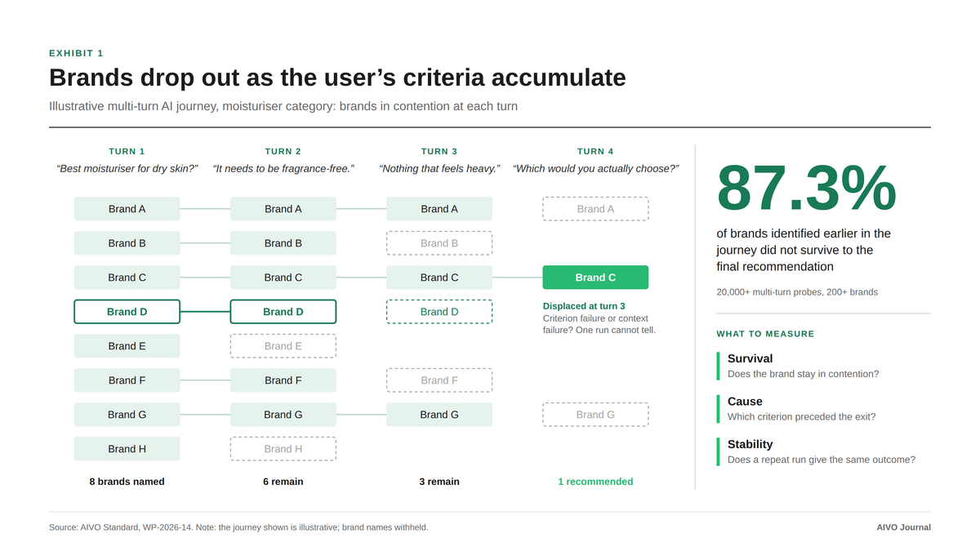Click the dashed Brand B box under Turn 3

coord(439,243)
